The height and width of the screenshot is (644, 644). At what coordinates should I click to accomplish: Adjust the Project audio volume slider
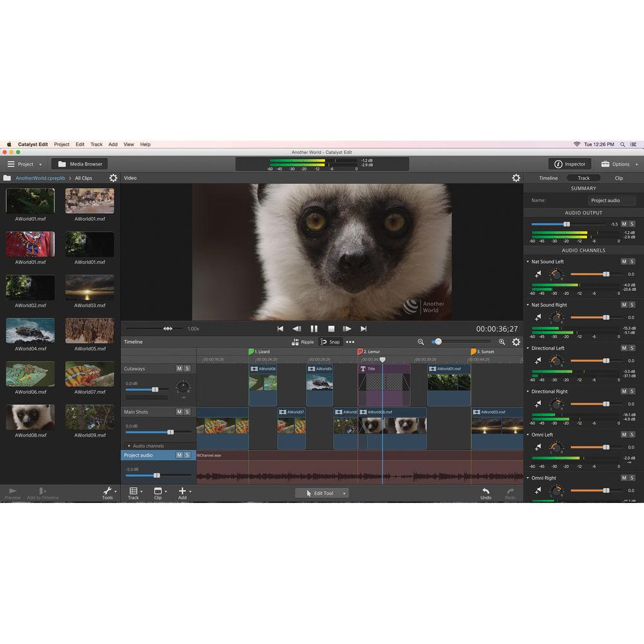pyautogui.click(x=156, y=475)
